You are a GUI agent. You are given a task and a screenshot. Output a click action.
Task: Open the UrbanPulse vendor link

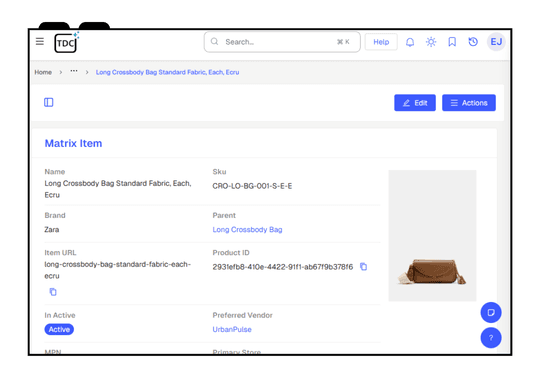(232, 330)
